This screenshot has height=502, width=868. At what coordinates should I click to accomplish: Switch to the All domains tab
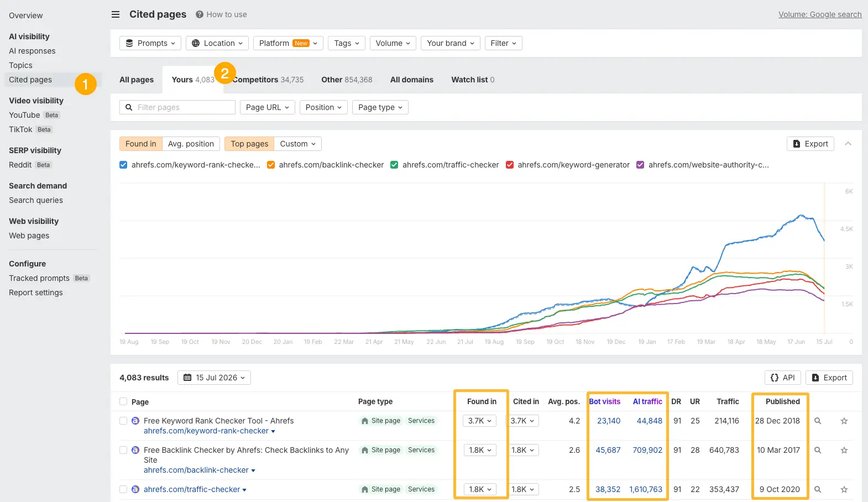(x=412, y=80)
